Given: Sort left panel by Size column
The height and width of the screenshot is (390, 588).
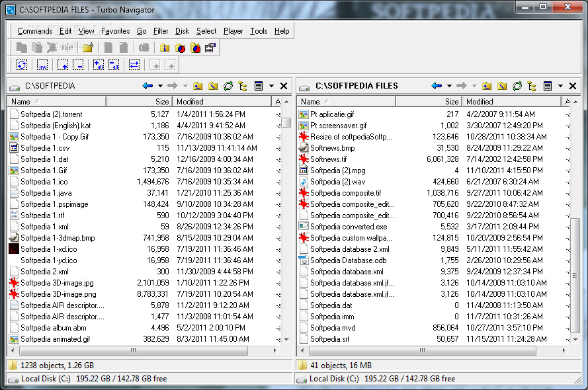Looking at the screenshot, I should point(139,102).
